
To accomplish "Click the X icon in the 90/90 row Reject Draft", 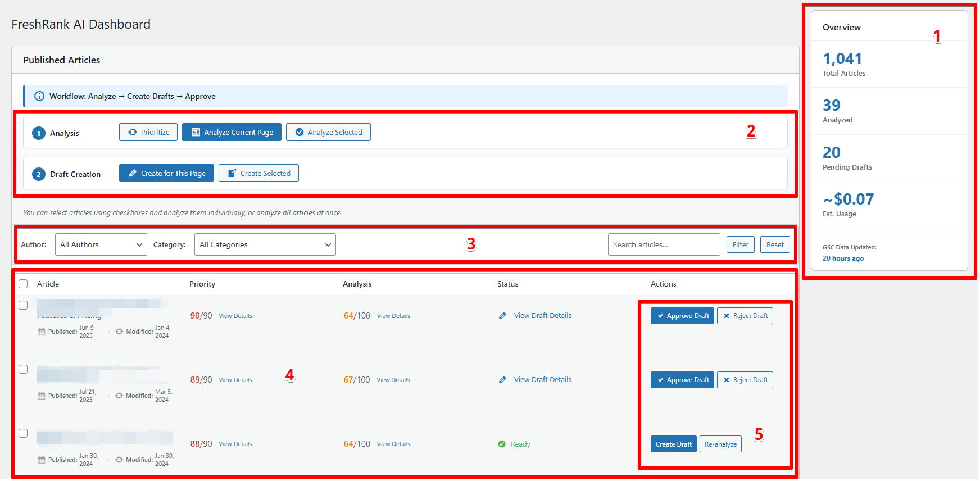I will [727, 316].
